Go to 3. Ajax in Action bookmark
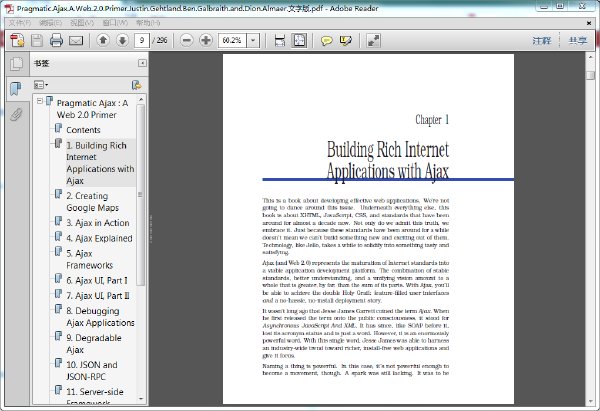Viewport: 600px width, 411px height. pos(98,223)
